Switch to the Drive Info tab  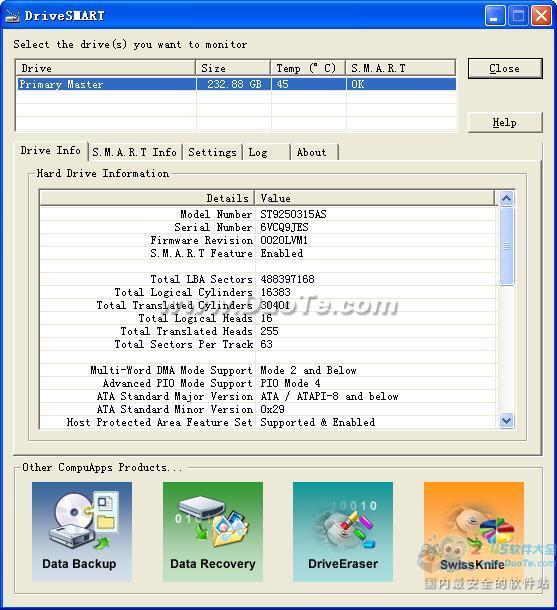[51, 151]
